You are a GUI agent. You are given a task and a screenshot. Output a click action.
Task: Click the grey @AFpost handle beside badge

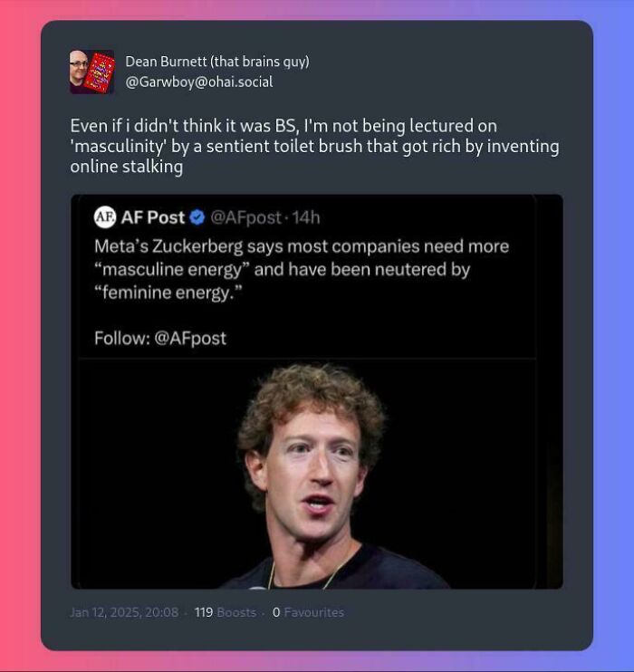[245, 217]
